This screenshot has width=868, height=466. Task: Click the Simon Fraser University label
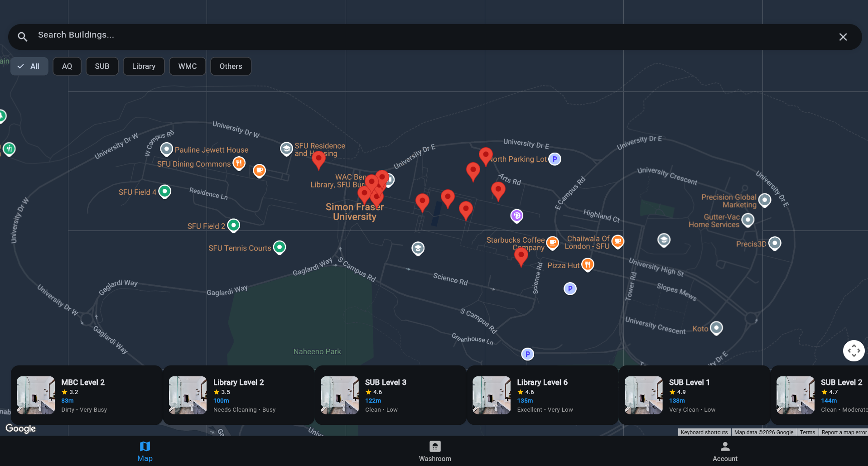tap(355, 212)
